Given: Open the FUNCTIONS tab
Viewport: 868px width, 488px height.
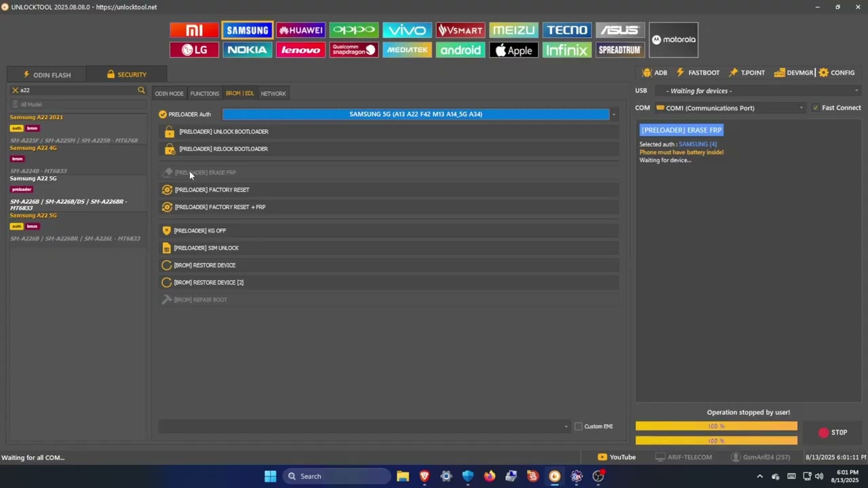Looking at the screenshot, I should (205, 94).
